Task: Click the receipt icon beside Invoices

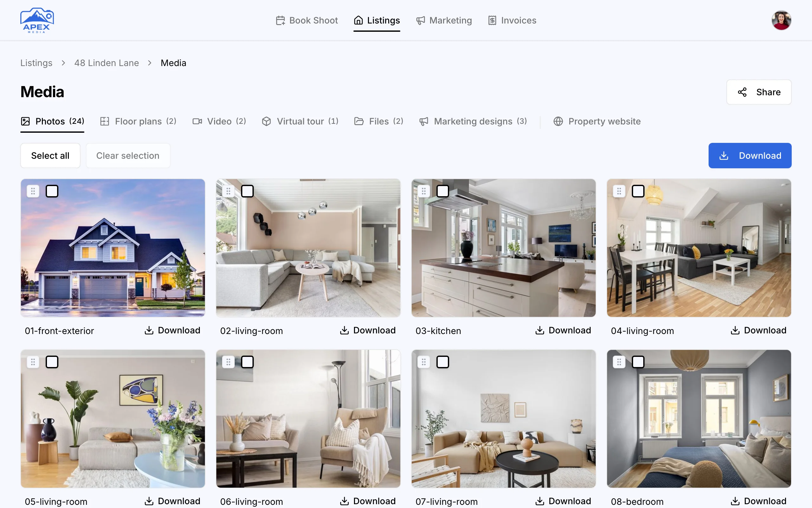Action: (492, 21)
